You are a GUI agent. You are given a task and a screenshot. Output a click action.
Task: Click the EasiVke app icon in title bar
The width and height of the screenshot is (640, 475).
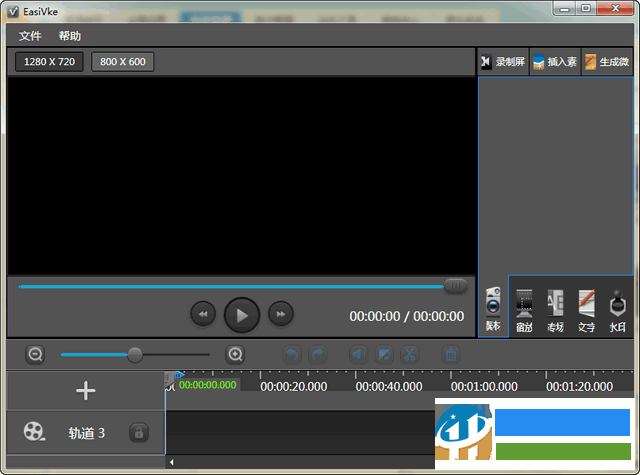13,12
